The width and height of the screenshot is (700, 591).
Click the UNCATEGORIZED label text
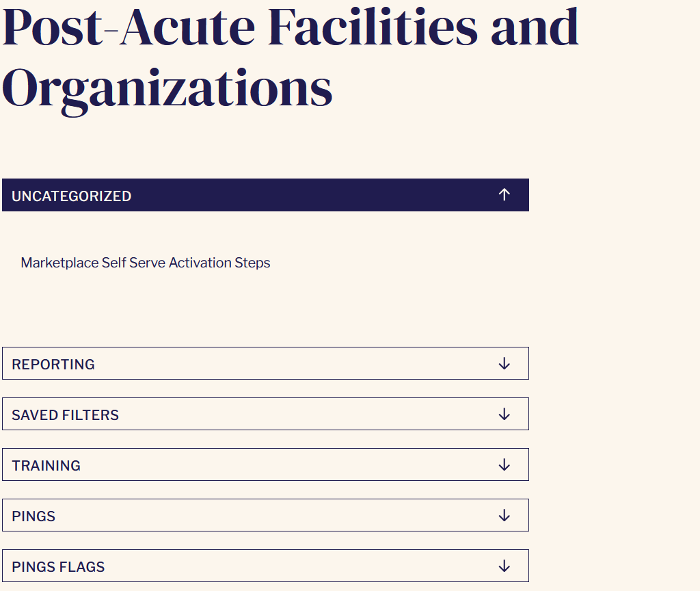pyautogui.click(x=71, y=196)
